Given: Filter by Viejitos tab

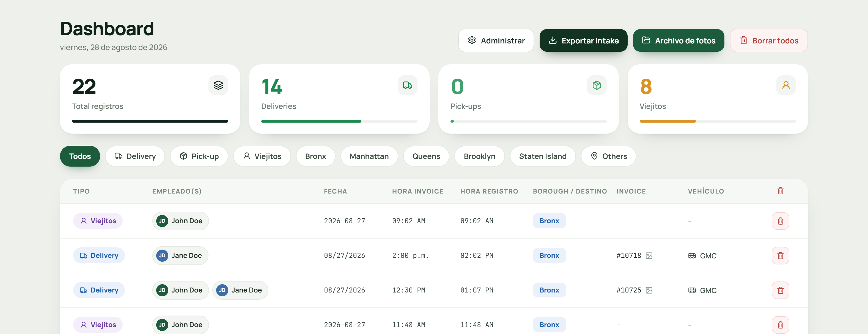Looking at the screenshot, I should pos(262,156).
